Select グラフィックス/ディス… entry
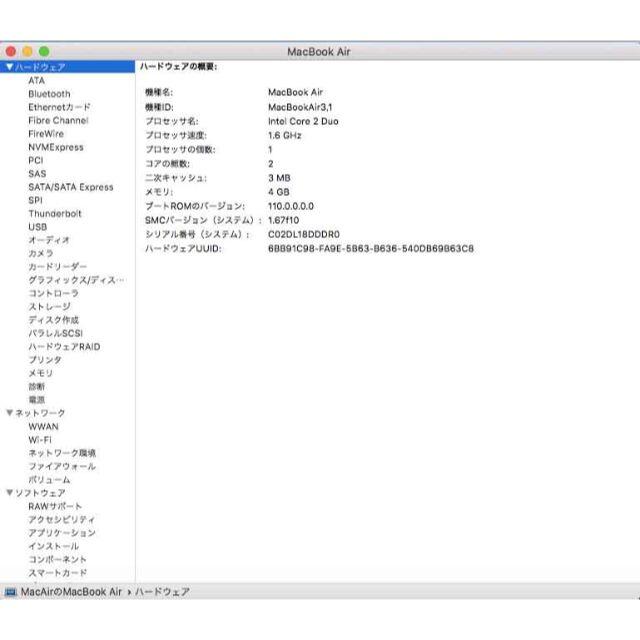Viewport: 640px width, 640px height. pos(76,280)
